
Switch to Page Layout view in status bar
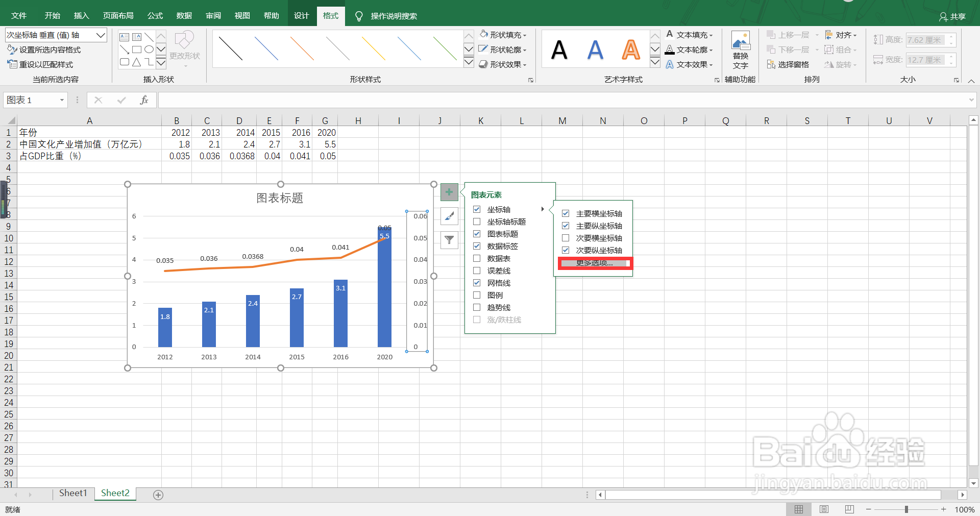pos(824,509)
